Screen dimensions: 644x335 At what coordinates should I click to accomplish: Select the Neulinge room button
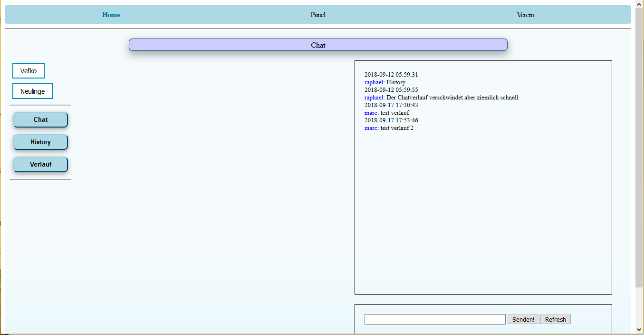[32, 91]
